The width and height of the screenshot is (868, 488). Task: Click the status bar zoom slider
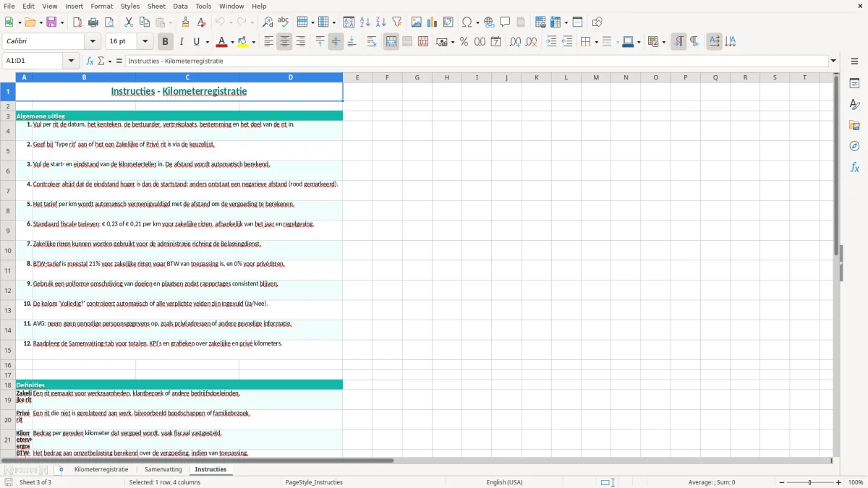809,482
